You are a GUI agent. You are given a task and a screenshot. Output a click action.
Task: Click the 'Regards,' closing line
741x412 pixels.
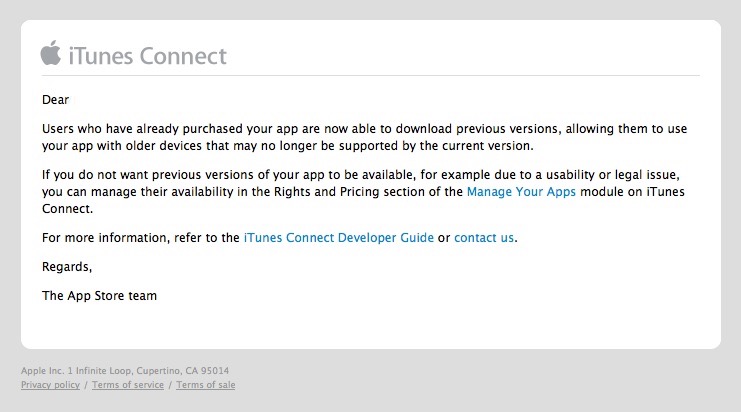(67, 267)
